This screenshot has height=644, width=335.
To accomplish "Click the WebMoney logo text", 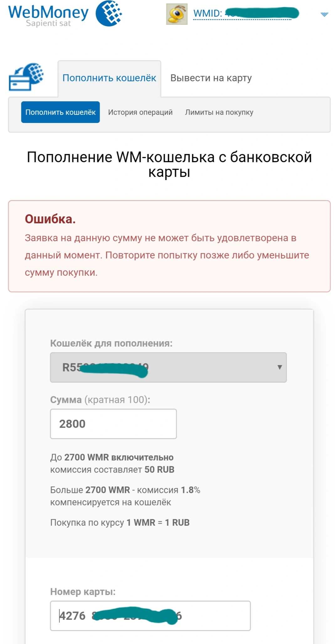I will 48,12.
